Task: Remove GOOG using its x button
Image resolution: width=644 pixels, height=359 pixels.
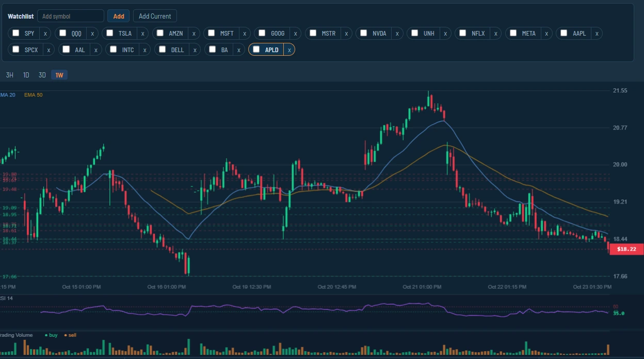Action: (x=296, y=34)
